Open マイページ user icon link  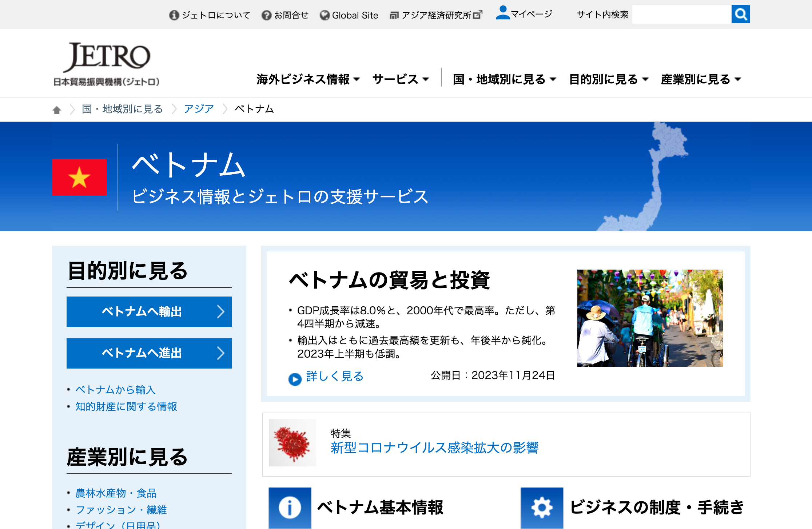coord(503,13)
